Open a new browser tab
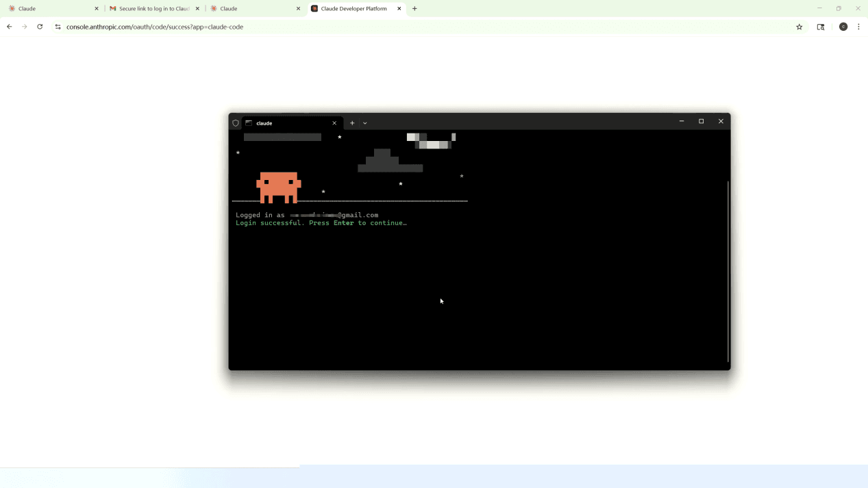The height and width of the screenshot is (488, 868). 414,9
